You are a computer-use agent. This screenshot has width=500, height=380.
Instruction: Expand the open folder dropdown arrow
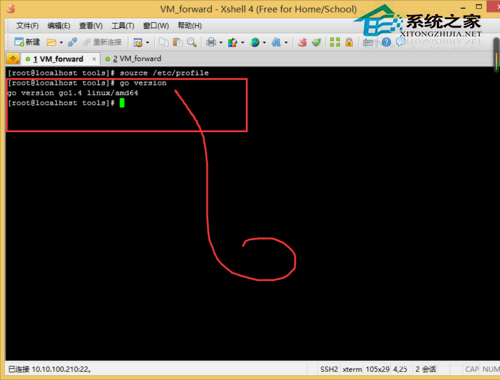click(x=61, y=43)
